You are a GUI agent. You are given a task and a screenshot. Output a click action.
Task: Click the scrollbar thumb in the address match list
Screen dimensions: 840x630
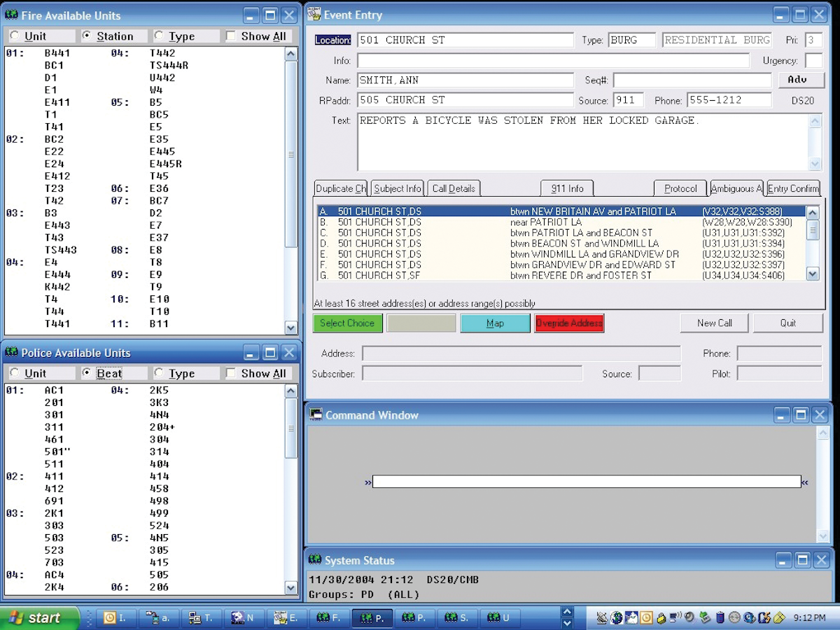pyautogui.click(x=812, y=230)
